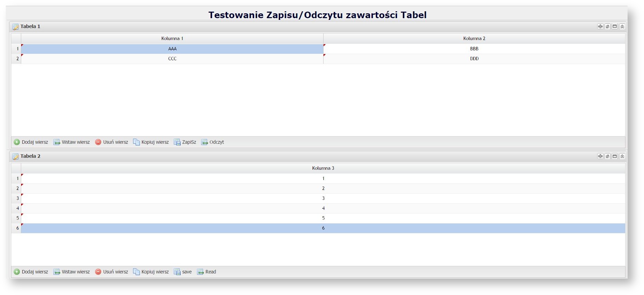Click Read in Tabela 2 toolbar
The image size is (644, 295).
(207, 272)
